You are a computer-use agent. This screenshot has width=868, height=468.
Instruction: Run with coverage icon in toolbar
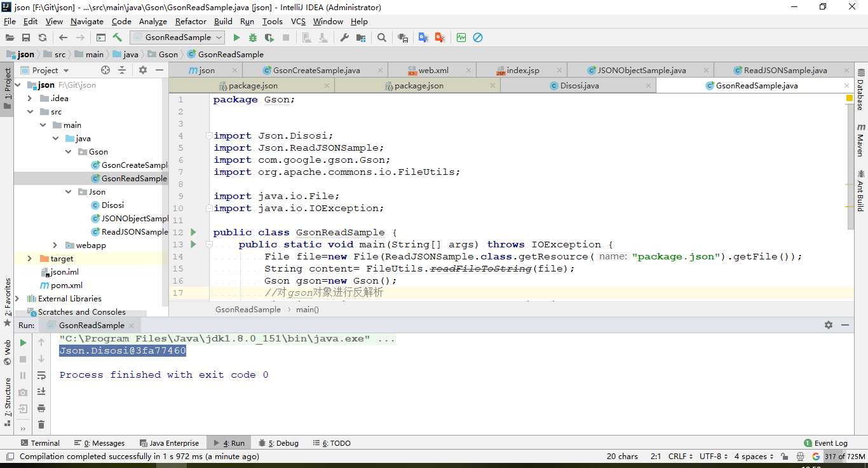pyautogui.click(x=269, y=38)
